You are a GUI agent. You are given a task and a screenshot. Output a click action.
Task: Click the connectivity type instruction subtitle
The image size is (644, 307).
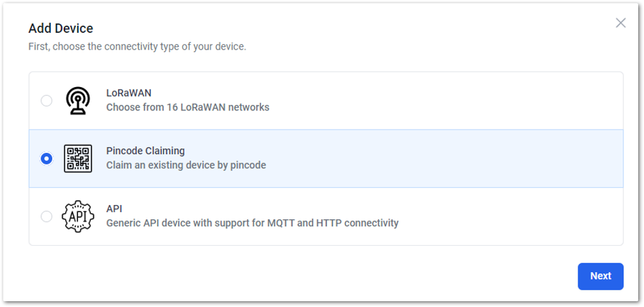click(137, 46)
